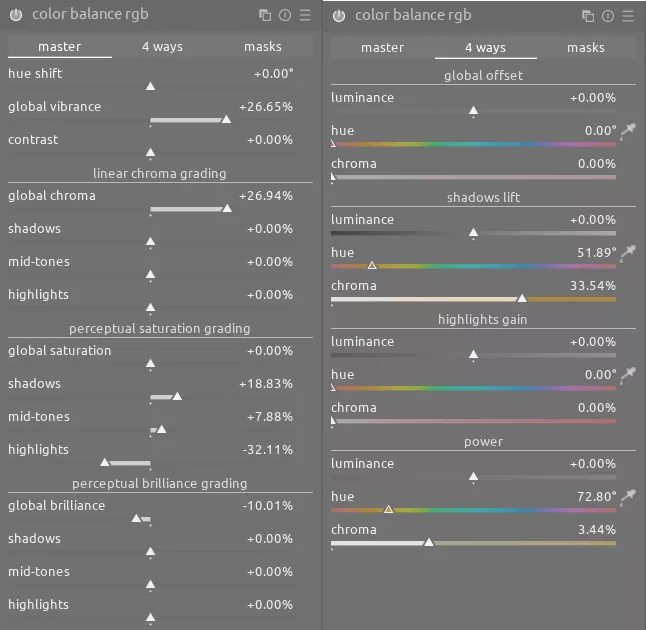
Task: Activate the shadows lift hue color picker
Action: click(628, 253)
